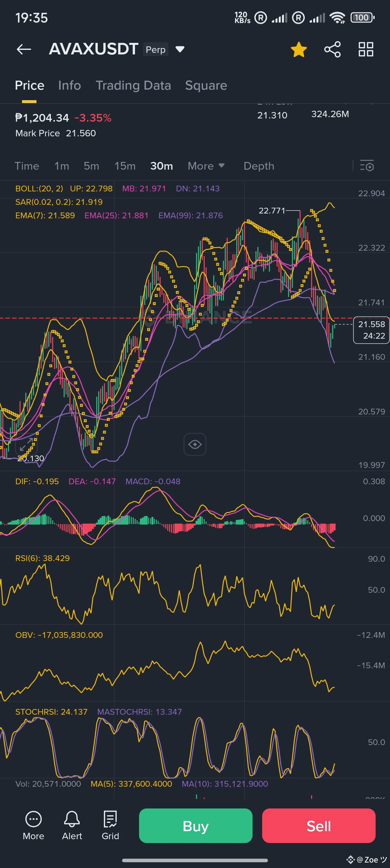Select the 5m interval
Image resolution: width=390 pixels, height=868 pixels.
pos(91,166)
